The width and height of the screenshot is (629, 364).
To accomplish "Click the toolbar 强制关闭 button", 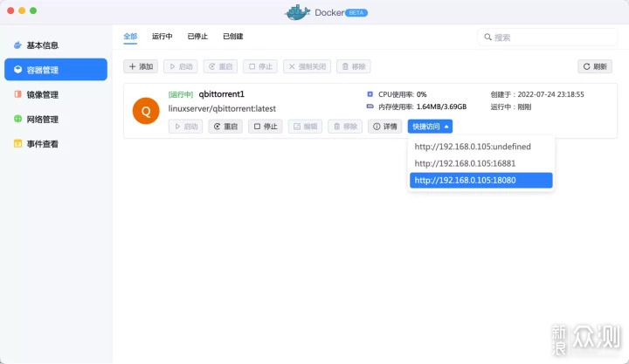I will pyautogui.click(x=307, y=66).
